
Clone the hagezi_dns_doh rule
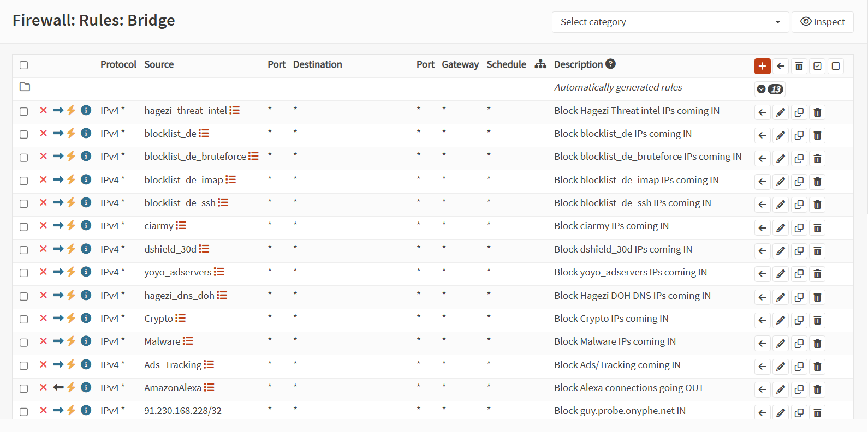pyautogui.click(x=799, y=297)
